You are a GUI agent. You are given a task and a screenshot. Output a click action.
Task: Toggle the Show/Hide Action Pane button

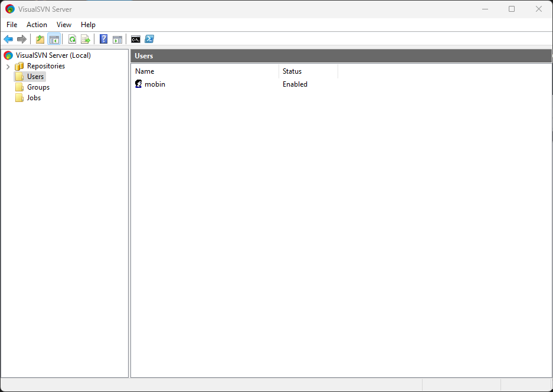[117, 39]
